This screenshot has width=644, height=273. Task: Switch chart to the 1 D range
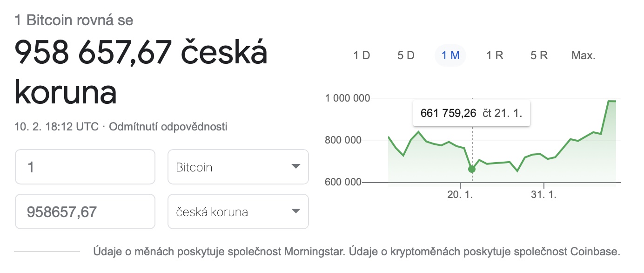tap(362, 56)
